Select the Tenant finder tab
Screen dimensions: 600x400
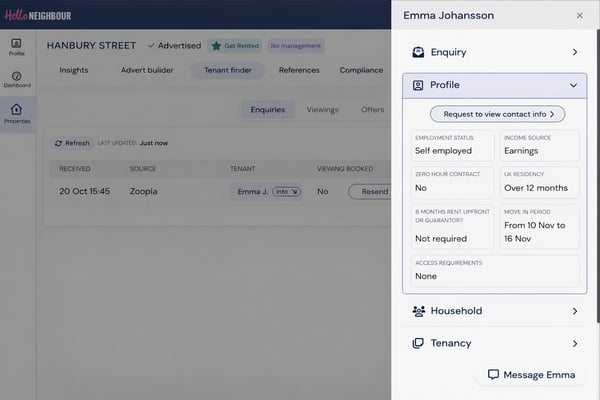228,70
